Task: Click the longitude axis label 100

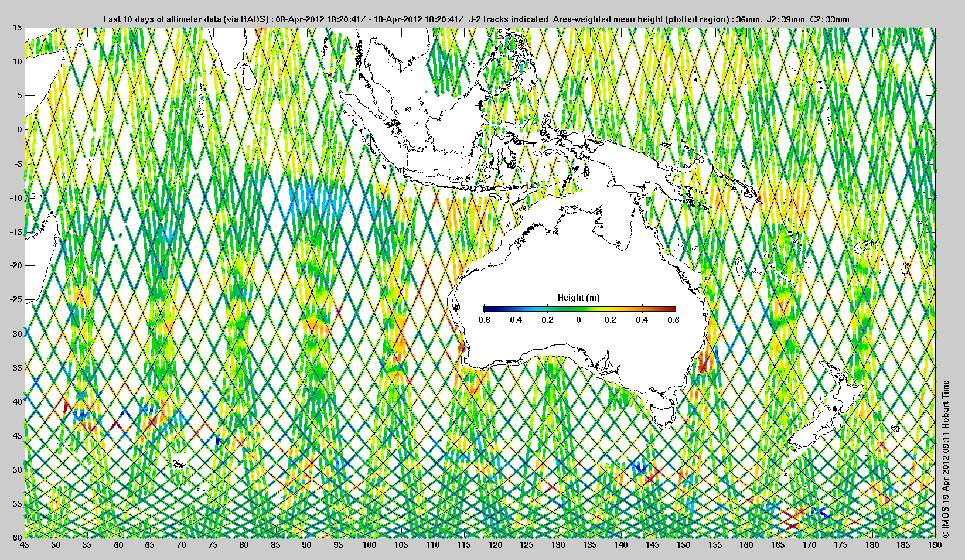Action: tap(370, 545)
